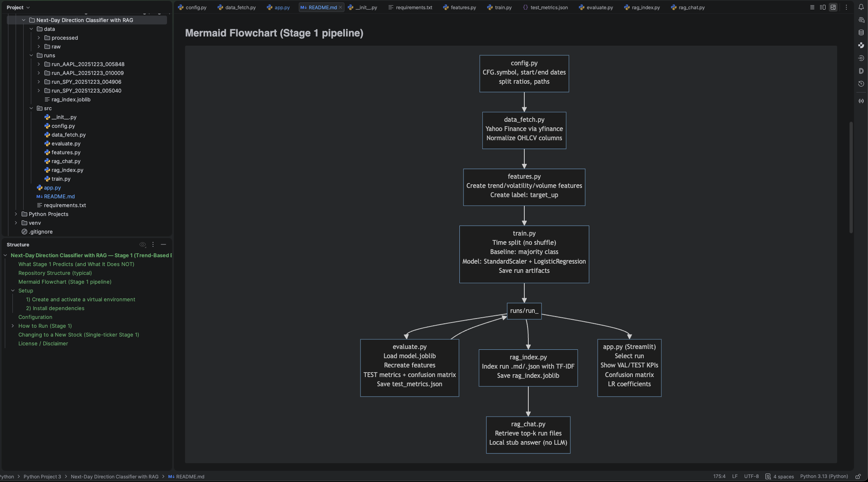Collapse the runs folder in Project tree
868x482 pixels.
coord(32,55)
